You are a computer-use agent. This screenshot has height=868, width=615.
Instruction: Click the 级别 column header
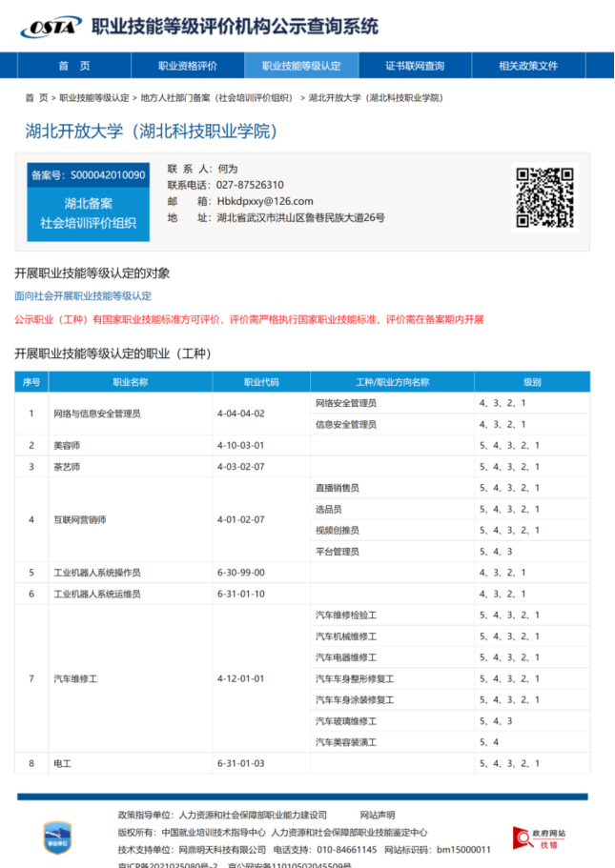point(532,382)
